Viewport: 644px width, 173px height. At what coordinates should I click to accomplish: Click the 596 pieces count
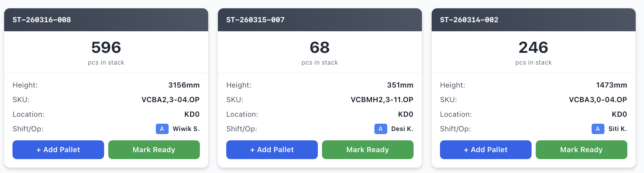pos(106,48)
